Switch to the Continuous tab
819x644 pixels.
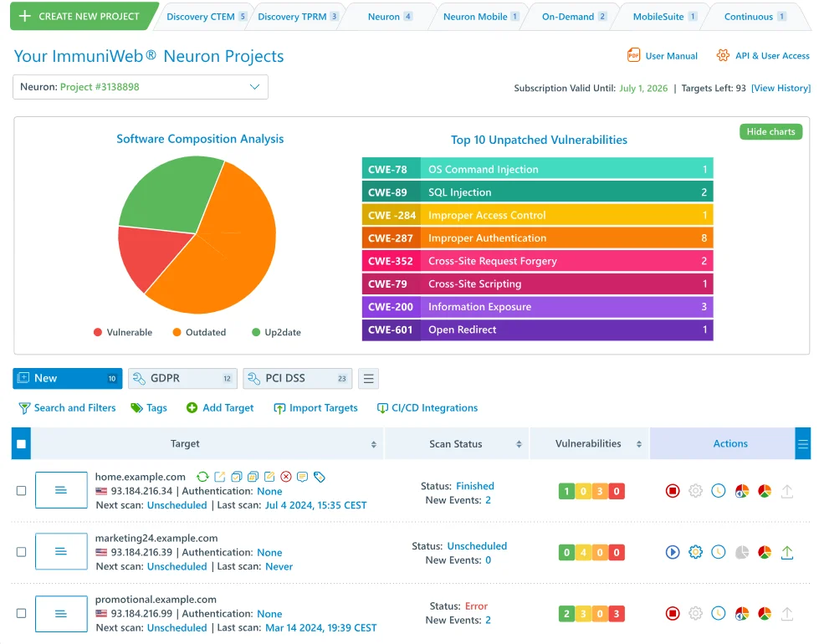coord(755,17)
